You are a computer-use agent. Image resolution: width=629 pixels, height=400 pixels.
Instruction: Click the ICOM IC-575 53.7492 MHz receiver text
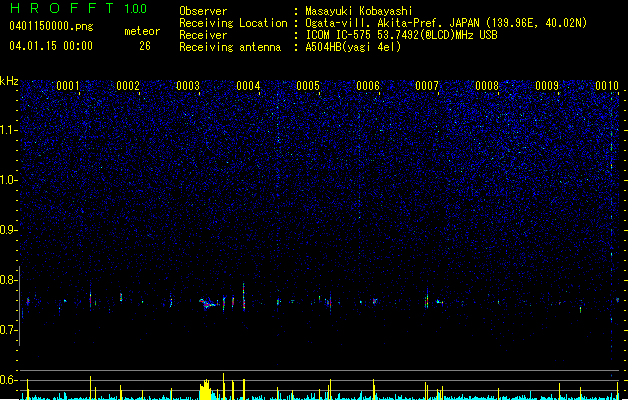point(401,35)
